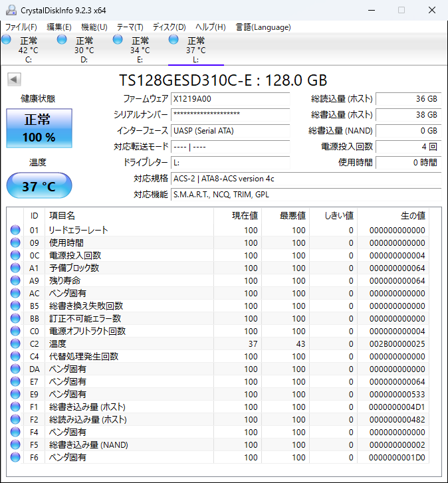Select the 09 使用時間 attribute row

click(133, 243)
